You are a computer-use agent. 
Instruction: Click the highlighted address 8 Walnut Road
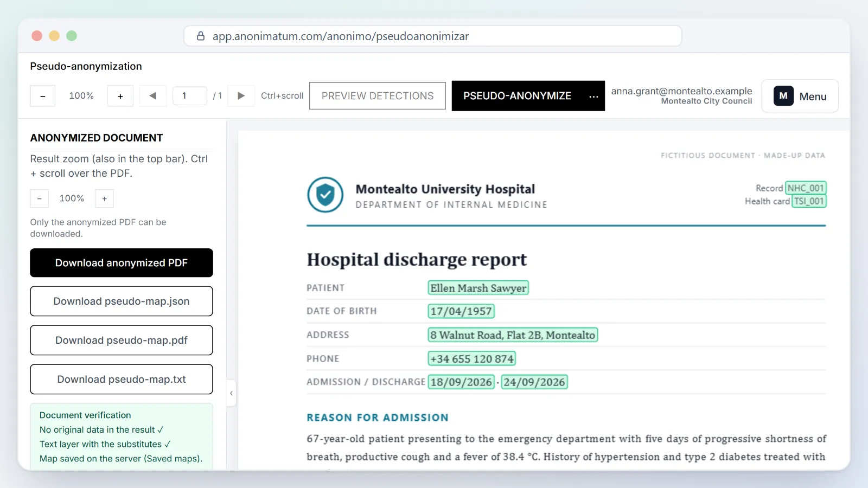point(513,335)
